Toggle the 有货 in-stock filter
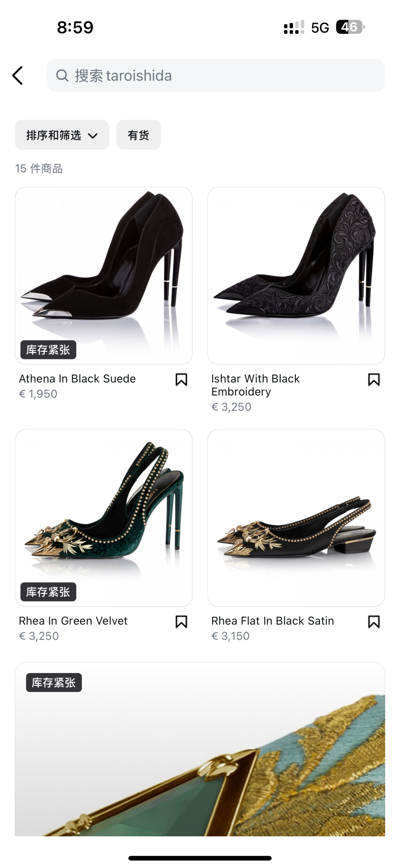This screenshot has width=400, height=868. click(x=139, y=135)
